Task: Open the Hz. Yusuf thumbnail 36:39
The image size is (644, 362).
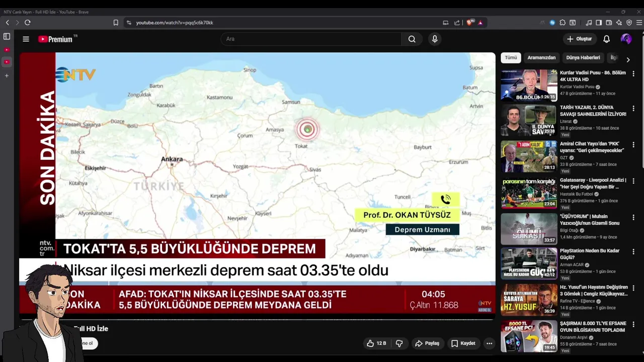Action: pos(529,300)
